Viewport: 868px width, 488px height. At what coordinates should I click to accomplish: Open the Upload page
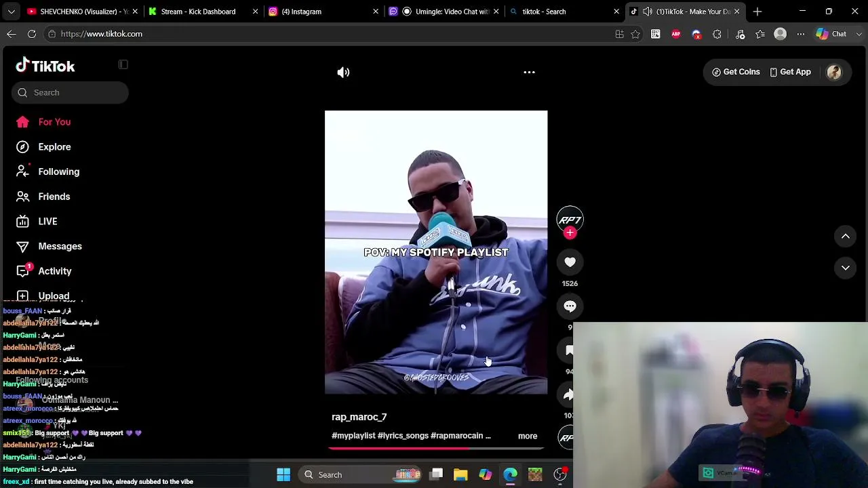pyautogui.click(x=43, y=296)
